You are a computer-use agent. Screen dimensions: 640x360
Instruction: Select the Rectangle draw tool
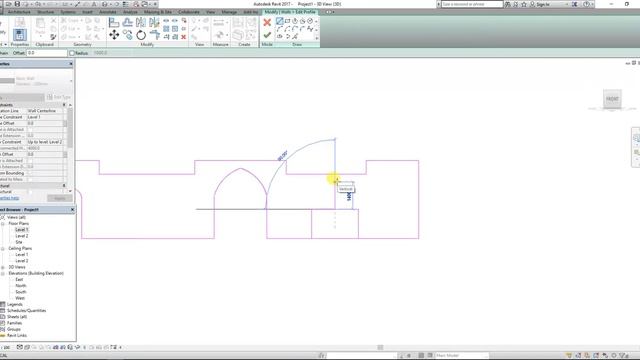(287, 21)
